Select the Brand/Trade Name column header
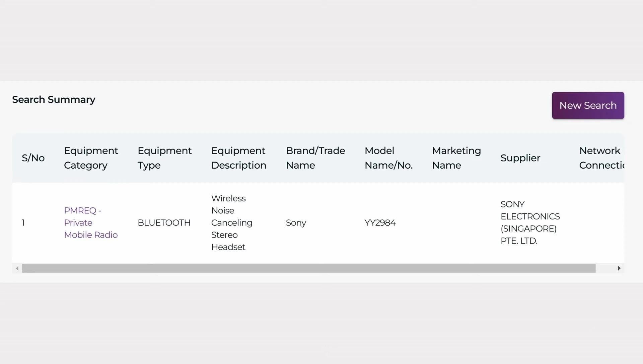 (x=315, y=158)
